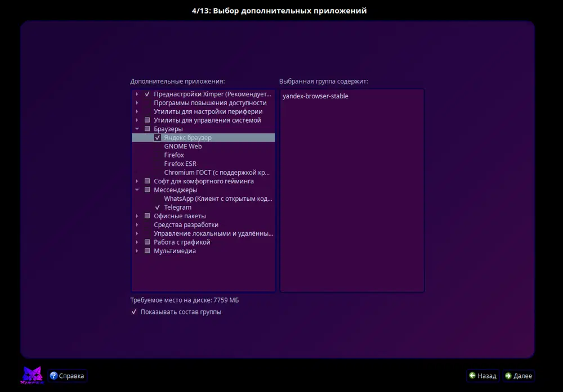Select the WhatsApp client row

pos(203,199)
